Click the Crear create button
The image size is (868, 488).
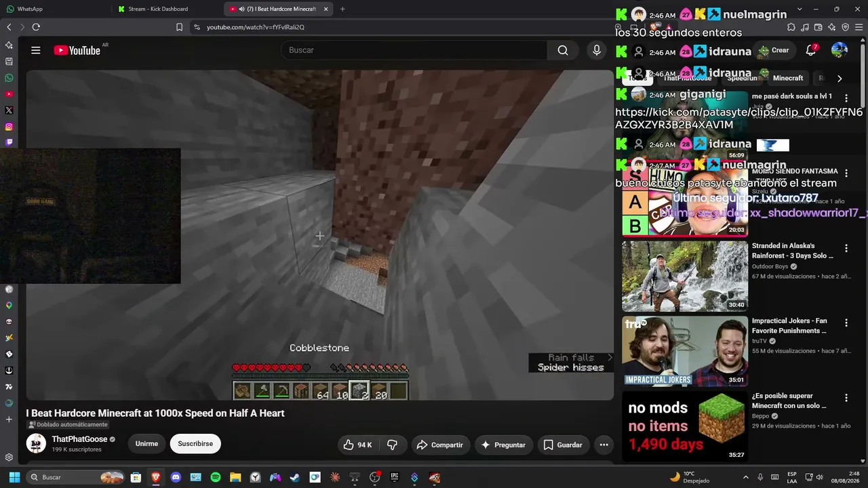(774, 50)
